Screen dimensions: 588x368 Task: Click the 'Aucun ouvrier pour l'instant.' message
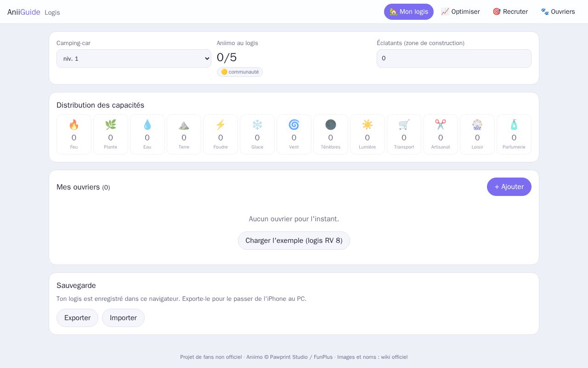(294, 219)
